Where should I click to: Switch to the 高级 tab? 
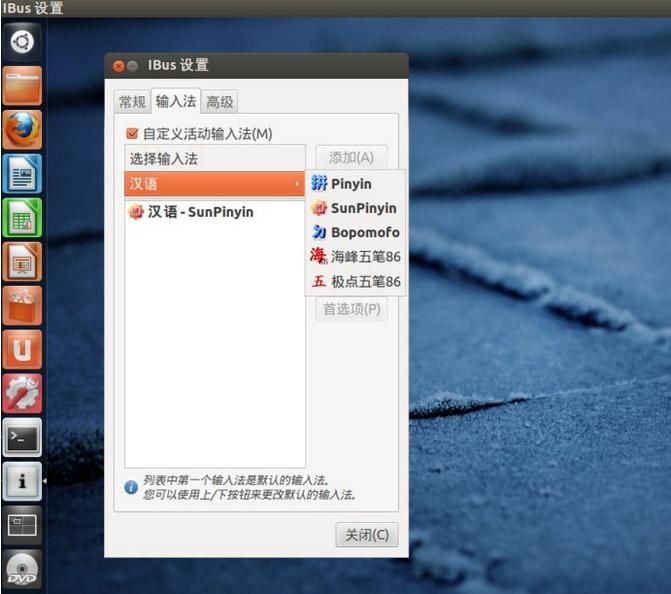coord(220,102)
